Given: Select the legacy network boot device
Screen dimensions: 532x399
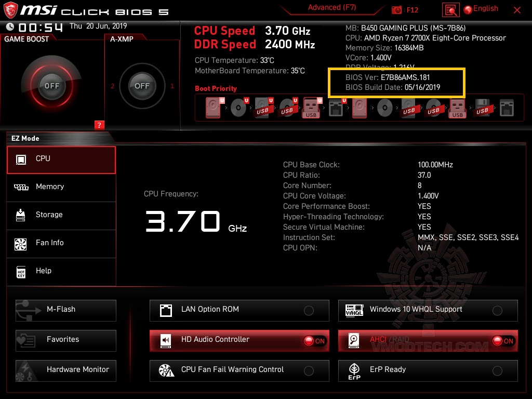Looking at the screenshot, I should tap(507, 108).
